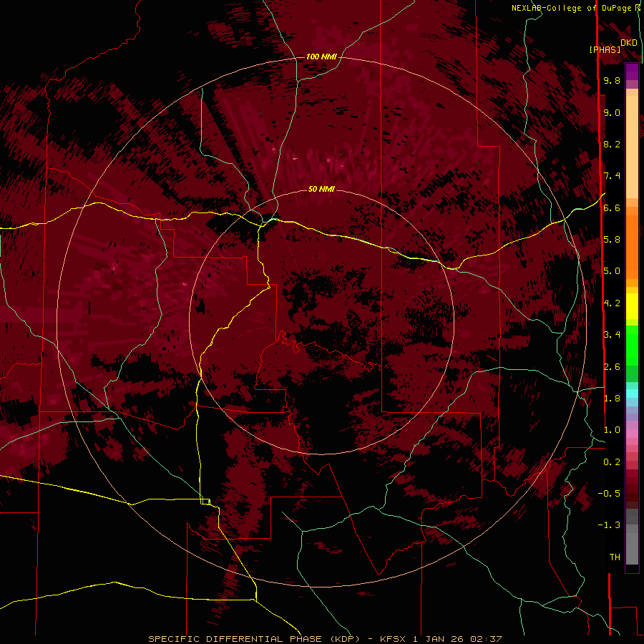Select the yellow swatch beside 4.2

click(x=632, y=306)
